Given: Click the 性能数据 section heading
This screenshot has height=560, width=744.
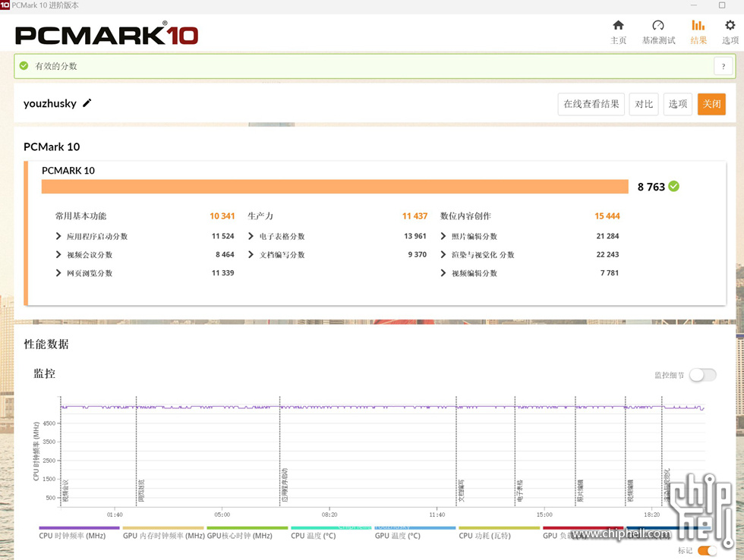Looking at the screenshot, I should point(46,344).
